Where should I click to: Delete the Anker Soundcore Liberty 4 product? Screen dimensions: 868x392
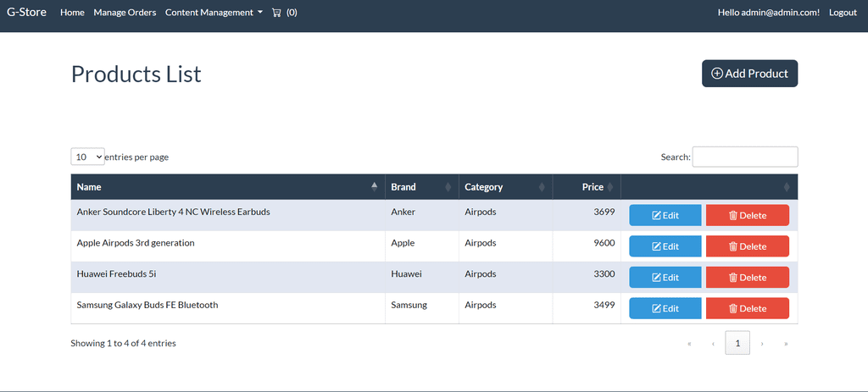tap(747, 216)
